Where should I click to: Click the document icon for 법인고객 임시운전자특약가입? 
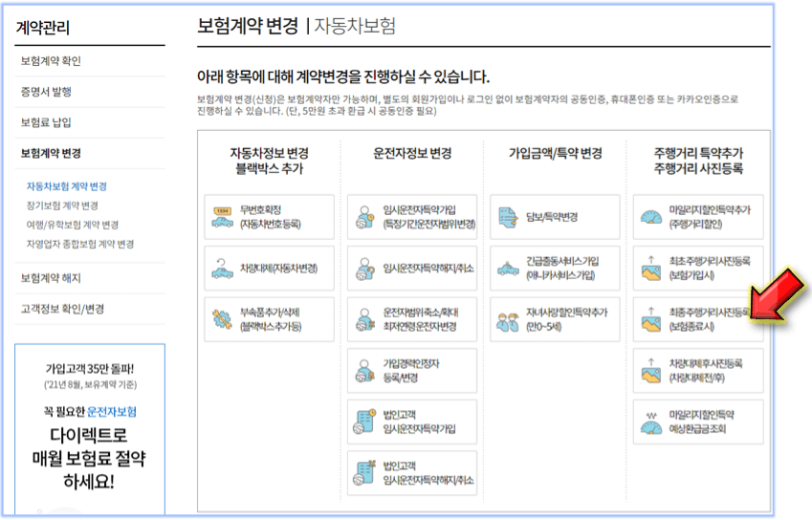point(365,422)
